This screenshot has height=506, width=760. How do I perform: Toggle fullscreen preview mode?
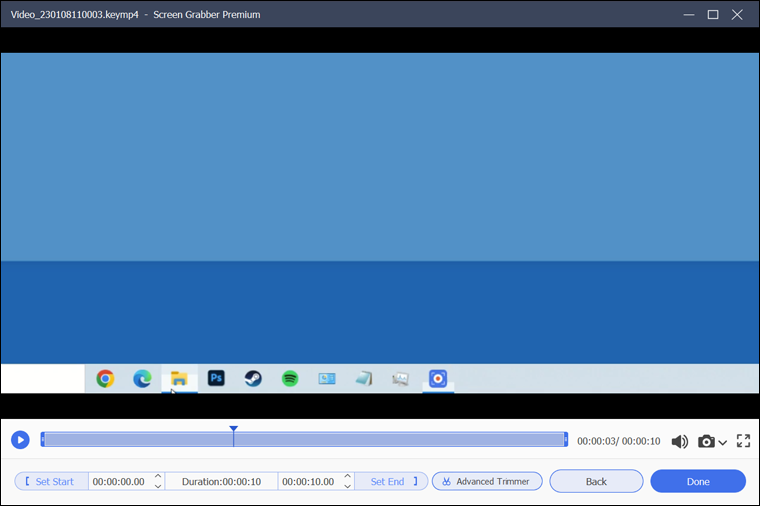[x=743, y=441]
